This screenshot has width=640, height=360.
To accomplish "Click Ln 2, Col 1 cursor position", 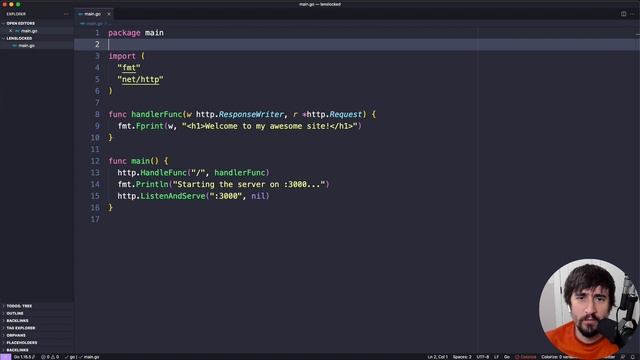I will click(437, 357).
